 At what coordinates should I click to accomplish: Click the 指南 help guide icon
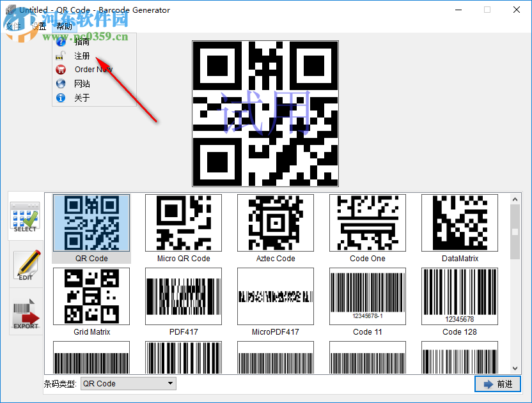point(60,42)
